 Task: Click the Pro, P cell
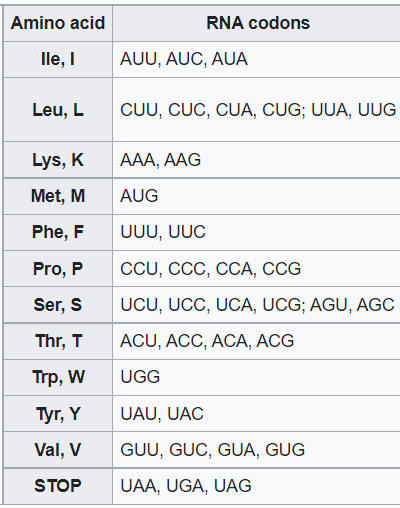[58, 268]
